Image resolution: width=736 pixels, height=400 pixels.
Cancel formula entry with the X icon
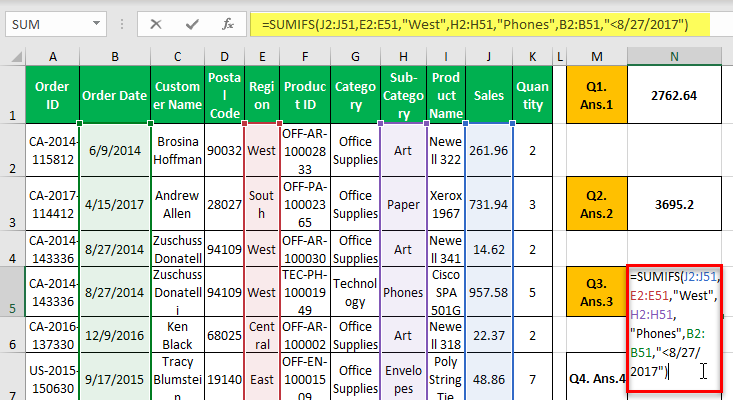click(x=156, y=24)
